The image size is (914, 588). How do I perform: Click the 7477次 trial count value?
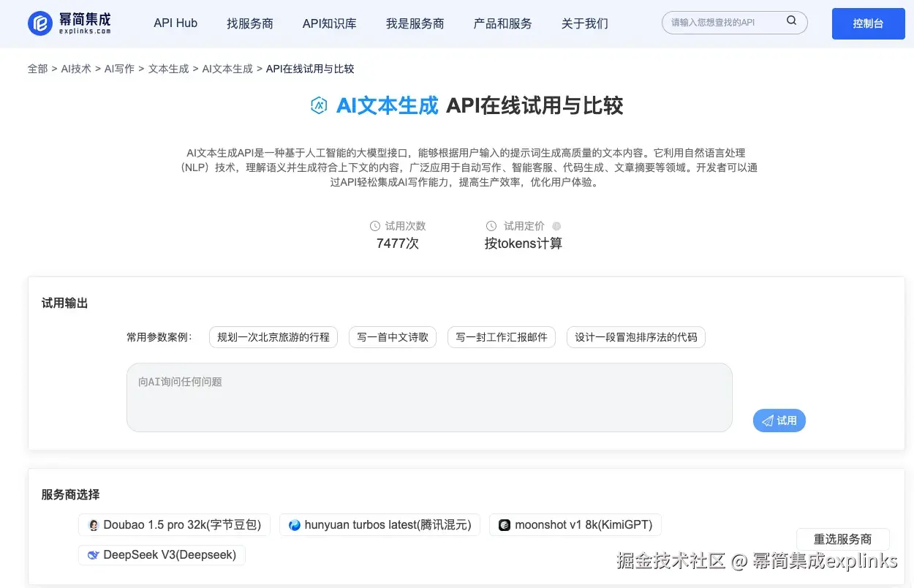(x=398, y=244)
